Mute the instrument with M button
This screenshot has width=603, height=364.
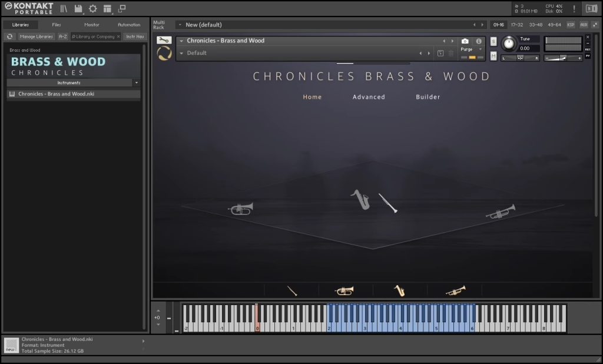tap(493, 55)
